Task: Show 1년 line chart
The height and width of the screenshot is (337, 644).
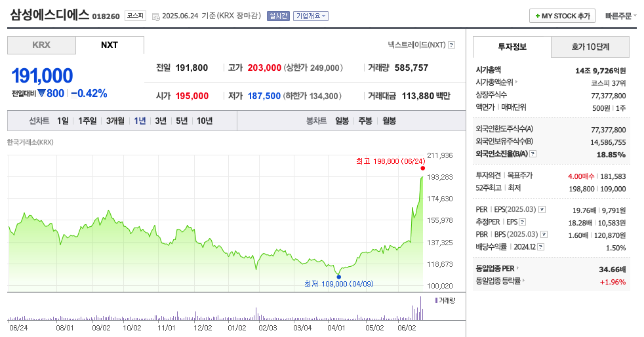Action: click(140, 121)
